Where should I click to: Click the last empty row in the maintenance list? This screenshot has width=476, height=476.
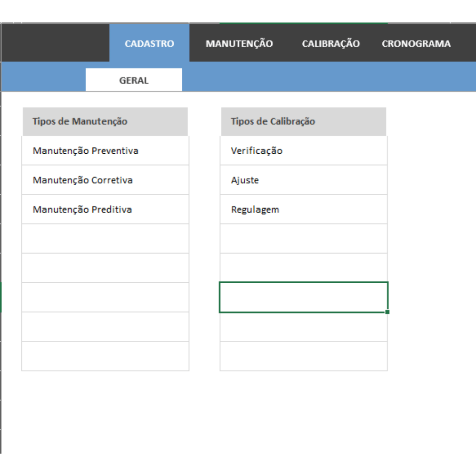105,356
